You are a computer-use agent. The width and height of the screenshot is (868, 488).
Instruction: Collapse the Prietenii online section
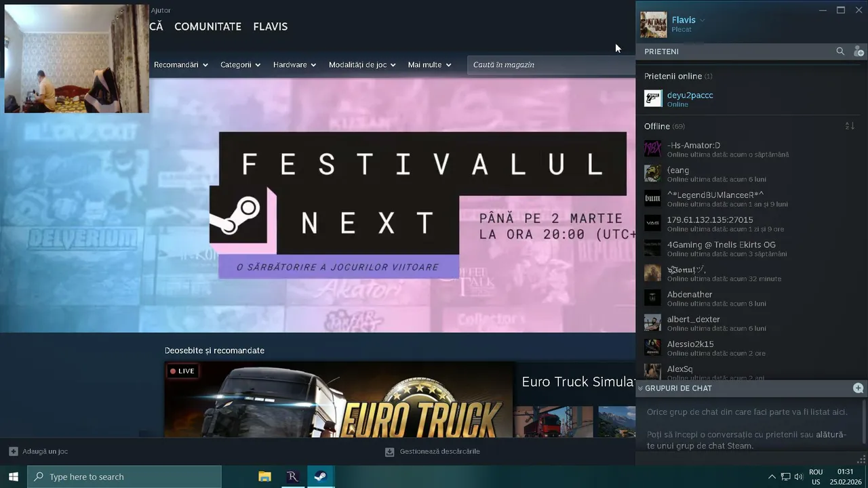tap(678, 76)
